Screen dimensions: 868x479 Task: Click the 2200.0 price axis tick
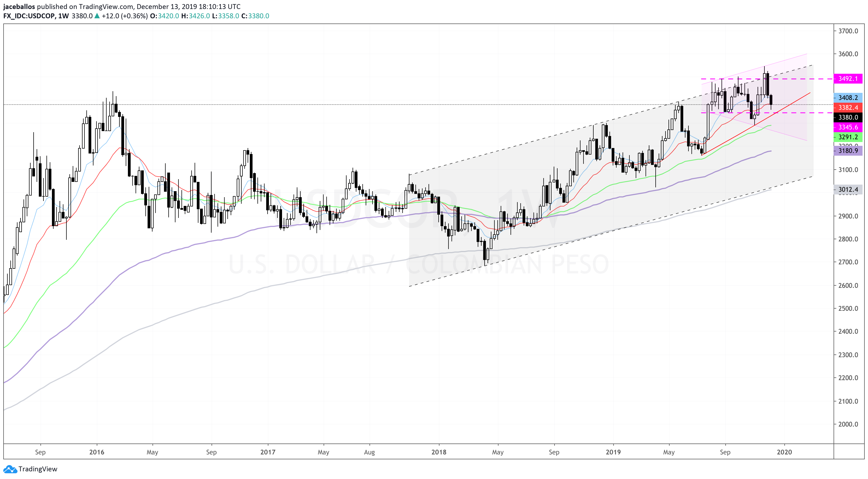tap(848, 378)
